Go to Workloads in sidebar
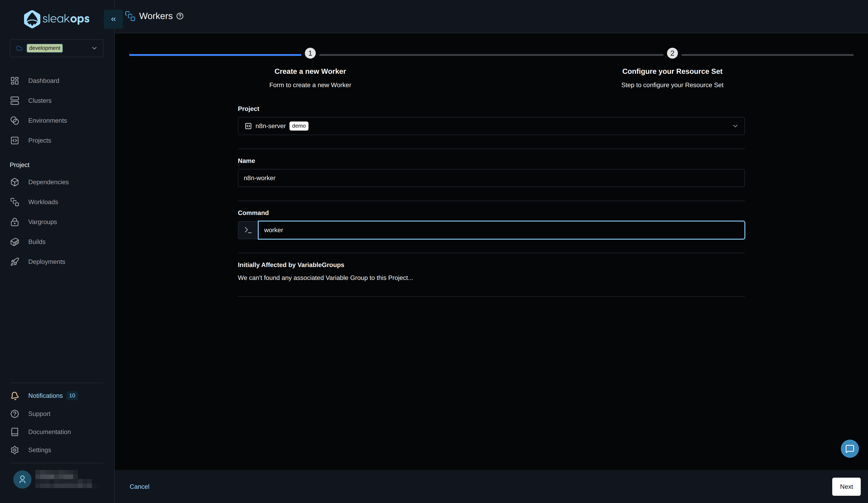This screenshot has width=868, height=503. tap(43, 202)
